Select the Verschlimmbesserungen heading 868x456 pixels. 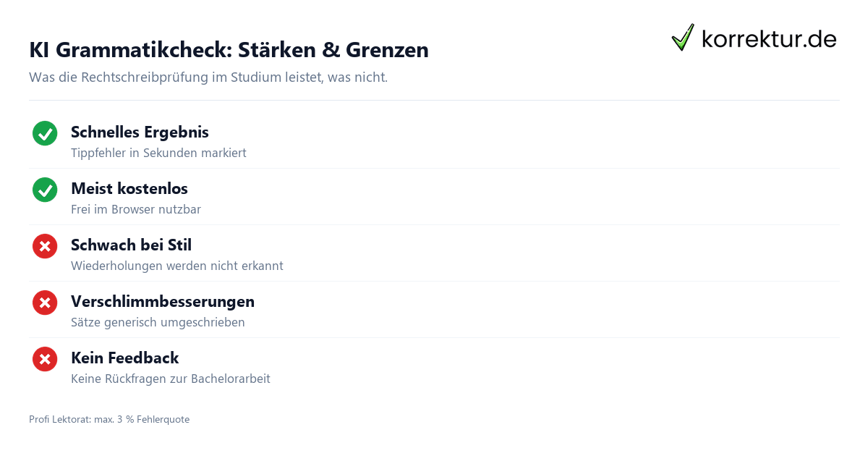point(163,302)
